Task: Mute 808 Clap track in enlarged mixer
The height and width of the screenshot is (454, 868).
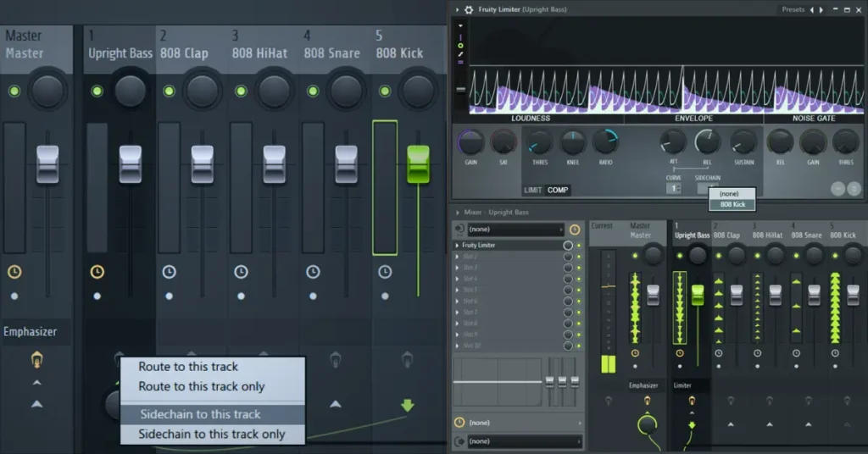Action: click(x=169, y=91)
